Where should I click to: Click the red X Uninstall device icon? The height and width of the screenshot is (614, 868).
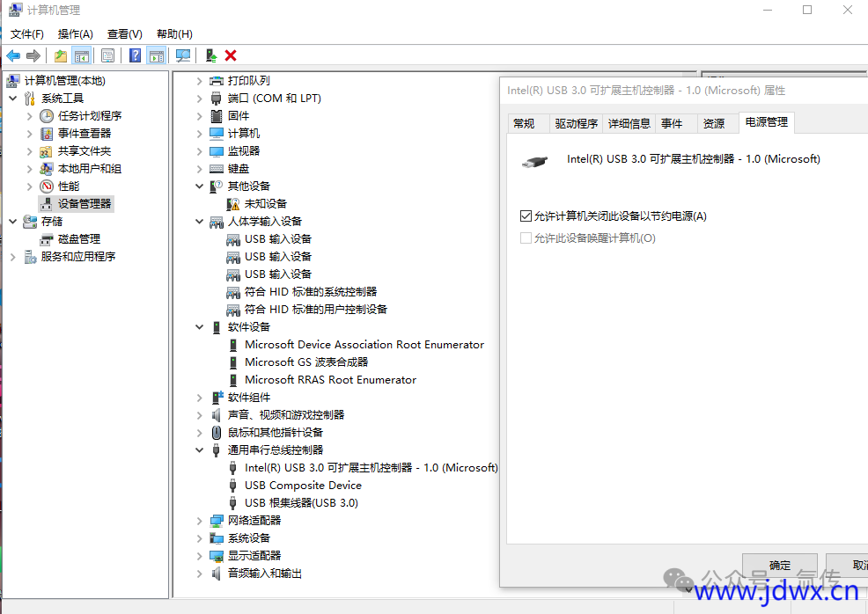point(231,55)
